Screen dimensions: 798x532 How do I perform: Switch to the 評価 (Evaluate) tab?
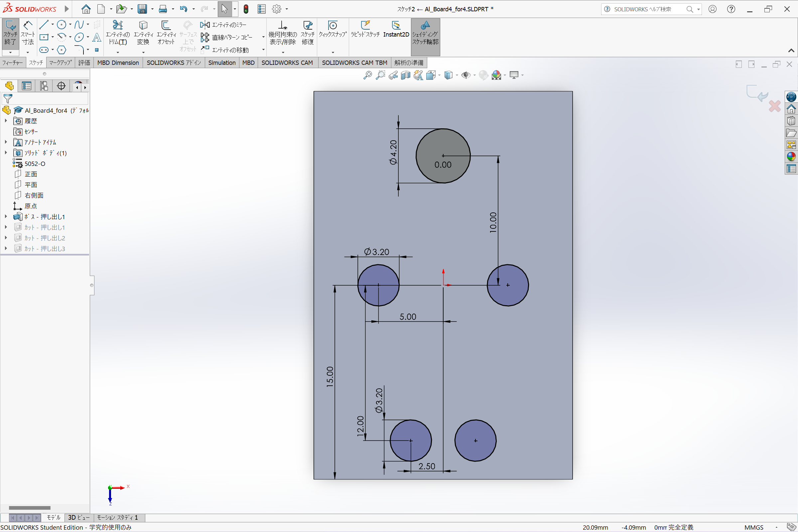click(84, 63)
